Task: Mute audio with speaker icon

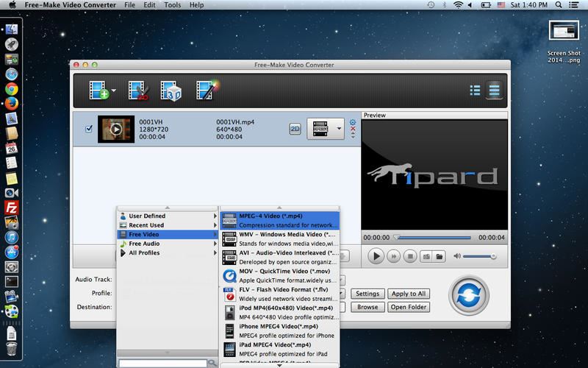Action: coord(456,256)
